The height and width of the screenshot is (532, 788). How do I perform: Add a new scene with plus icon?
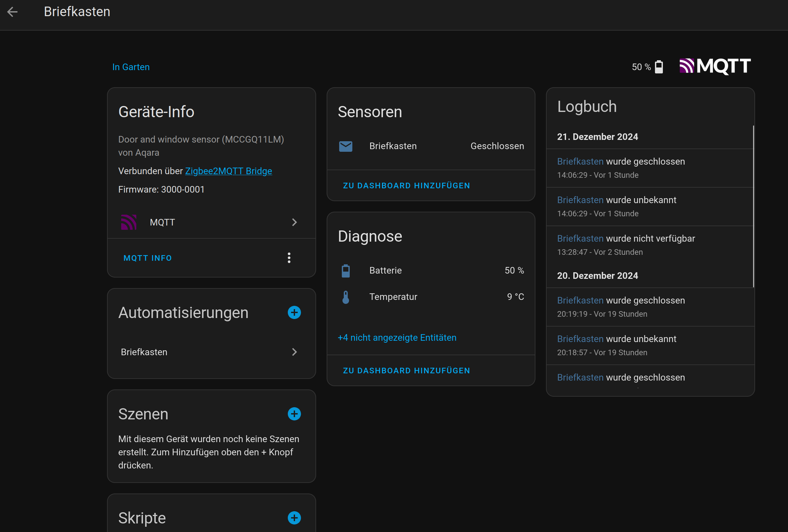click(x=294, y=414)
